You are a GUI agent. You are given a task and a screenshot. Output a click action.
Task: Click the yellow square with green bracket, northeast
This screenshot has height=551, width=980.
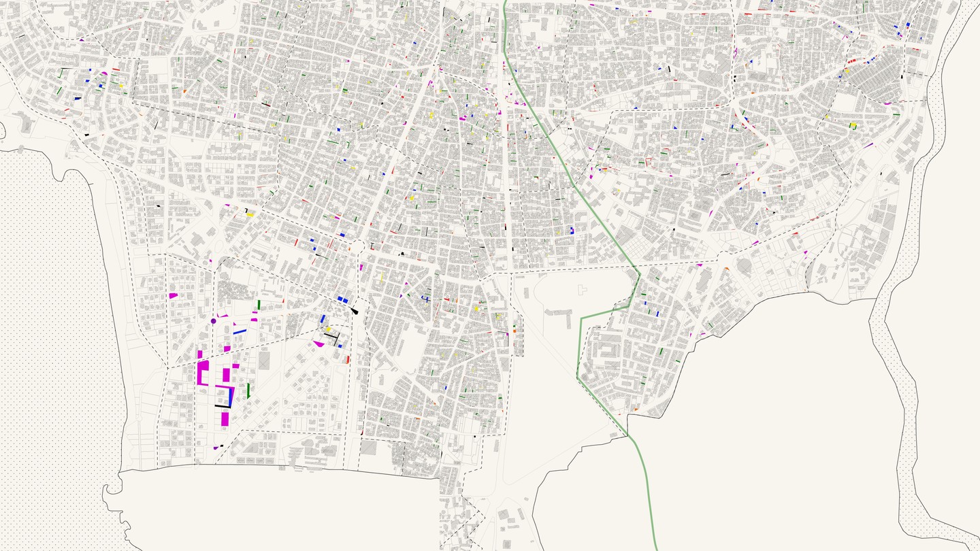(x=853, y=125)
